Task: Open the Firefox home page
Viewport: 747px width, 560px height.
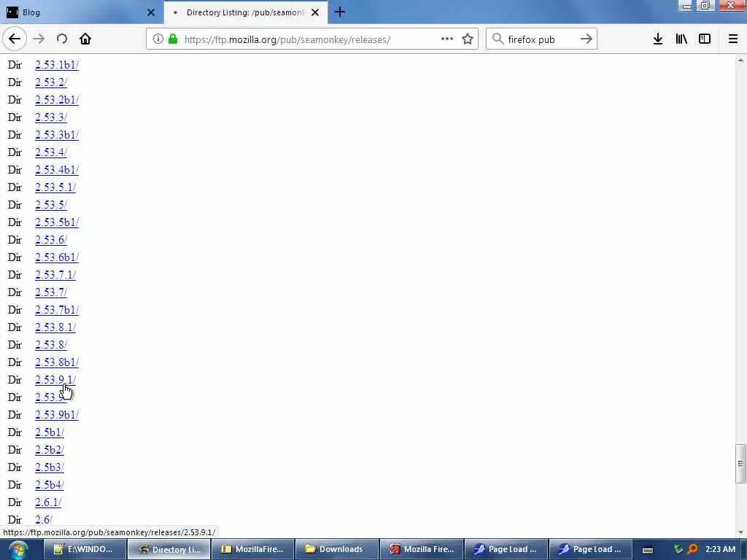Action: point(85,39)
